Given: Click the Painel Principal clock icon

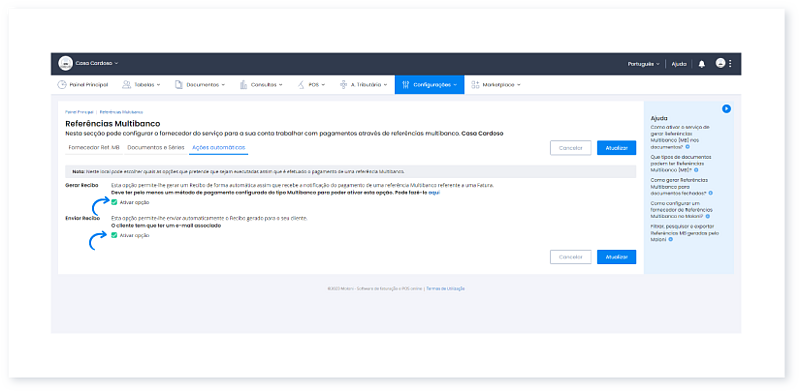Looking at the screenshot, I should click(x=61, y=85).
